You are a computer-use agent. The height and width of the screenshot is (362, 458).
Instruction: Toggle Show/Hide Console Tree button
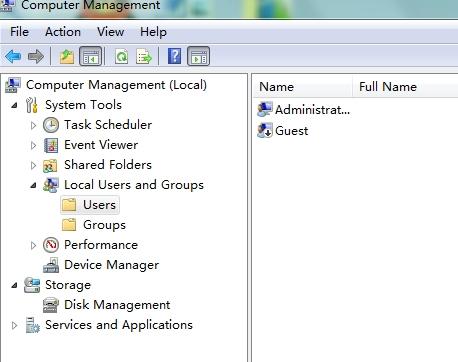click(91, 56)
